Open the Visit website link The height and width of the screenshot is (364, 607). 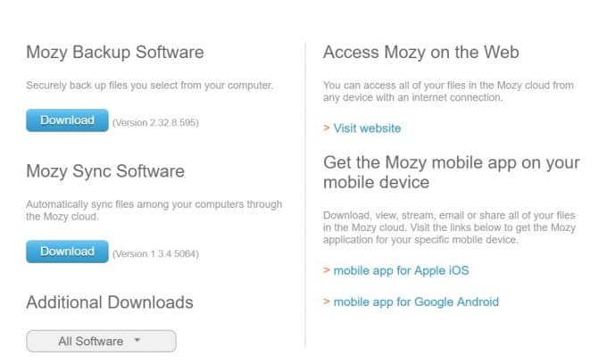point(367,128)
